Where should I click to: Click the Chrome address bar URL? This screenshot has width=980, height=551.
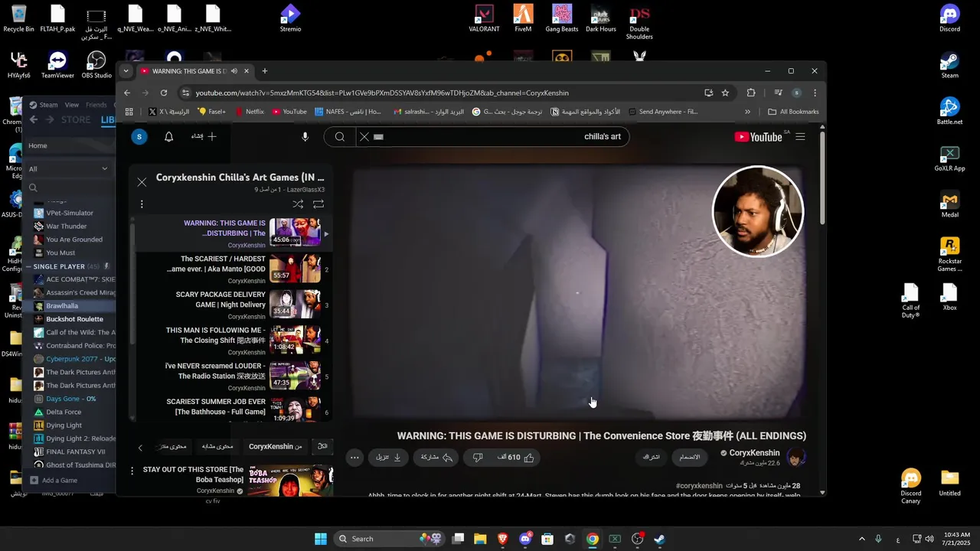(382, 93)
